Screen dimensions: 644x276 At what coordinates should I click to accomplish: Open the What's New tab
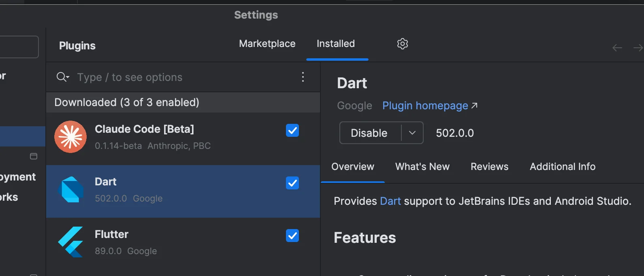point(422,167)
